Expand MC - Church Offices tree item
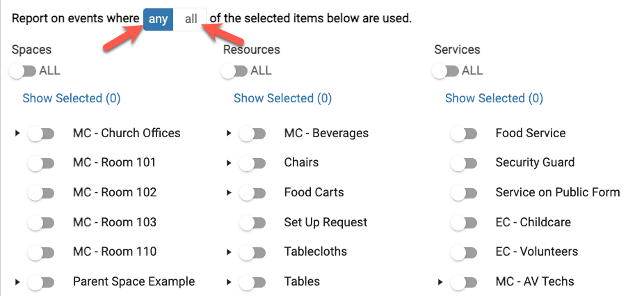 [17, 133]
